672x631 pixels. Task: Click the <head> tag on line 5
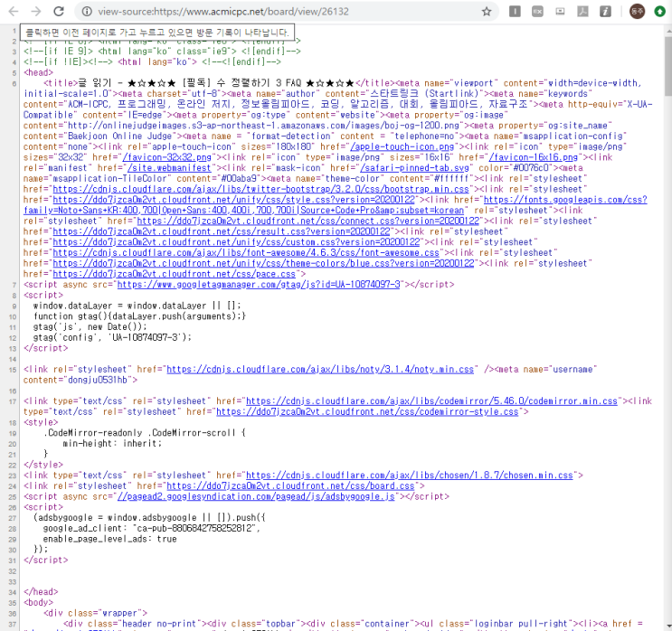click(39, 72)
